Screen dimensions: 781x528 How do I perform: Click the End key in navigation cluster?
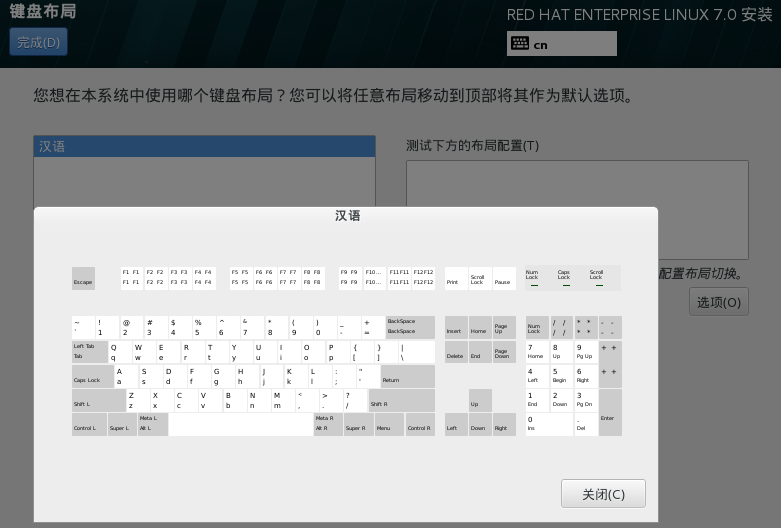pyautogui.click(x=480, y=351)
